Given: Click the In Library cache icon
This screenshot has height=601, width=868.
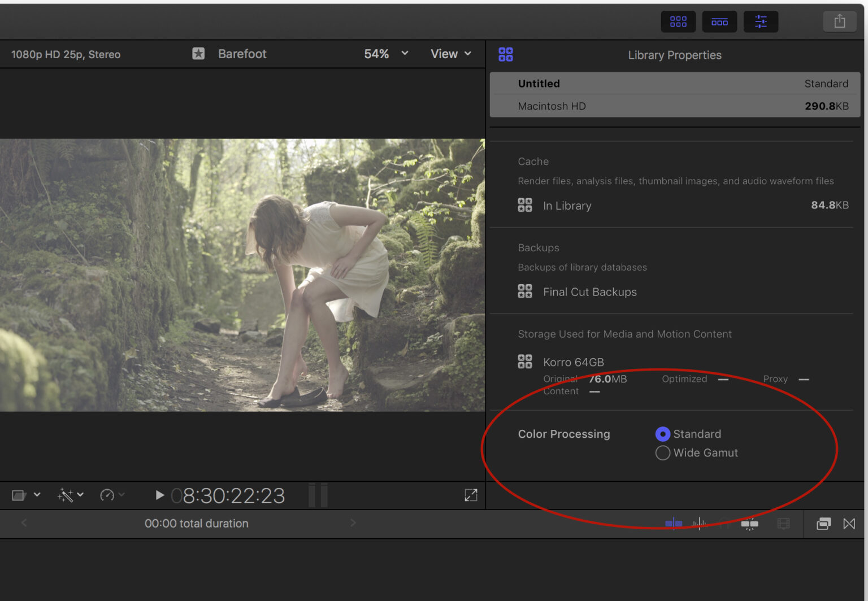Looking at the screenshot, I should pyautogui.click(x=525, y=205).
